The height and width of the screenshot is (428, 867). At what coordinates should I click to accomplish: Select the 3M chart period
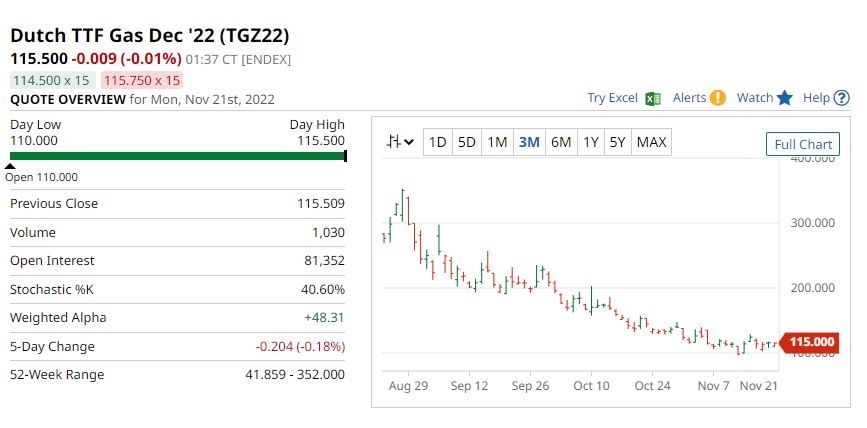pyautogui.click(x=529, y=142)
